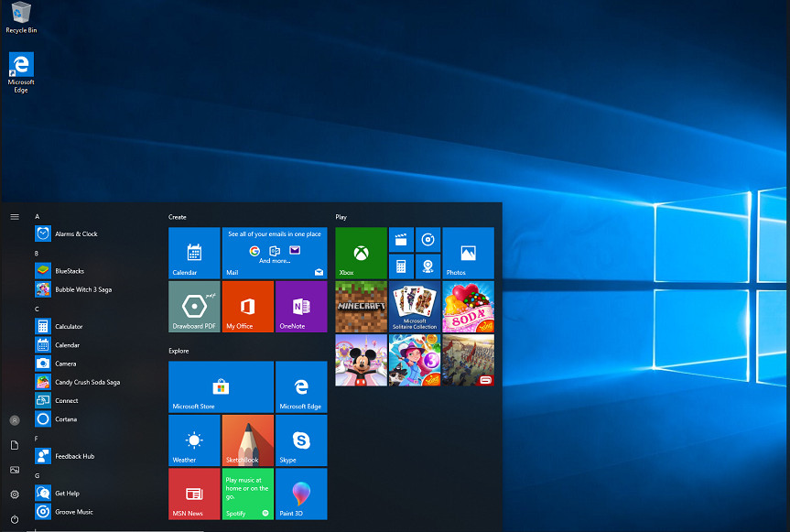Open the Spotify tile
This screenshot has width=790, height=532.
(x=248, y=494)
